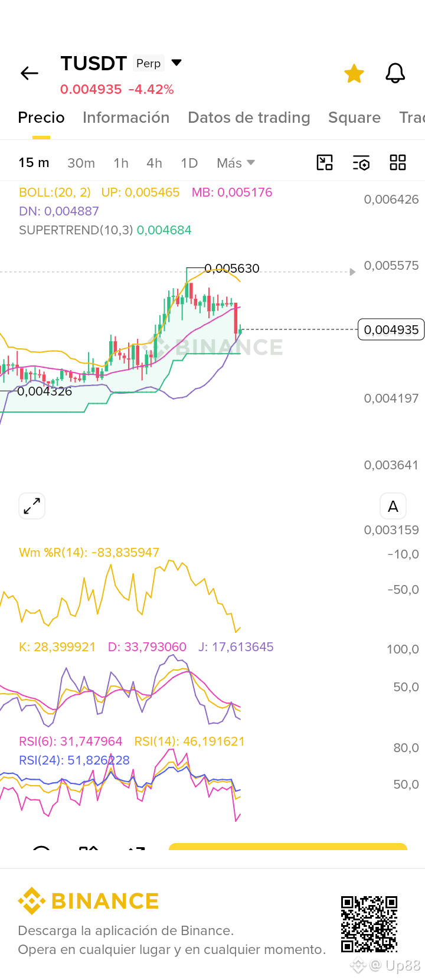
Task: Tap the price axis label 0,003641
Action: (391, 465)
